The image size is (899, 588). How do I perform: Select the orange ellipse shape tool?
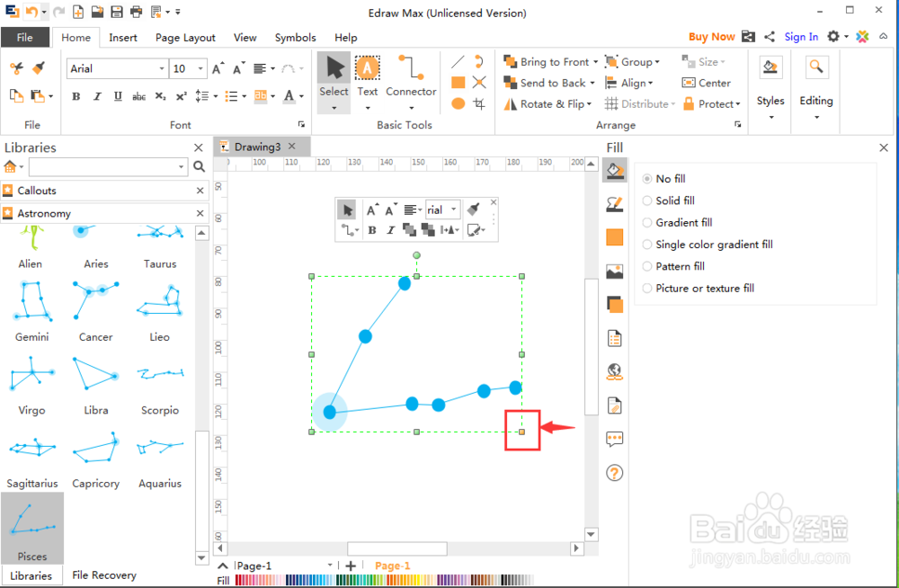pyautogui.click(x=458, y=103)
